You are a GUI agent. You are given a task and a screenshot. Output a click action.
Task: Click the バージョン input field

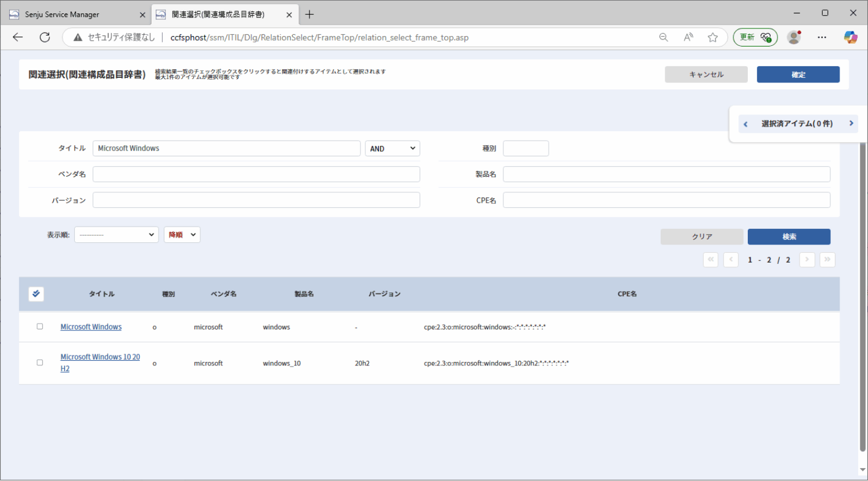tap(256, 200)
